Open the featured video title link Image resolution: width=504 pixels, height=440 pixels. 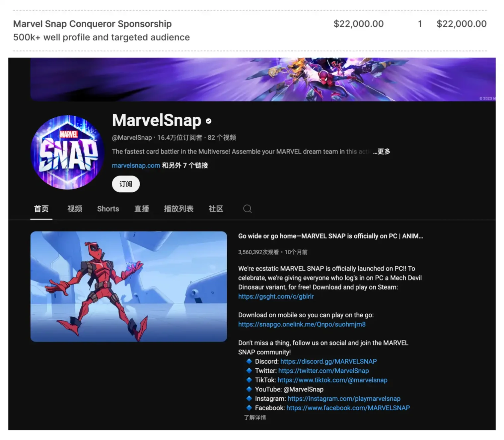(330, 236)
